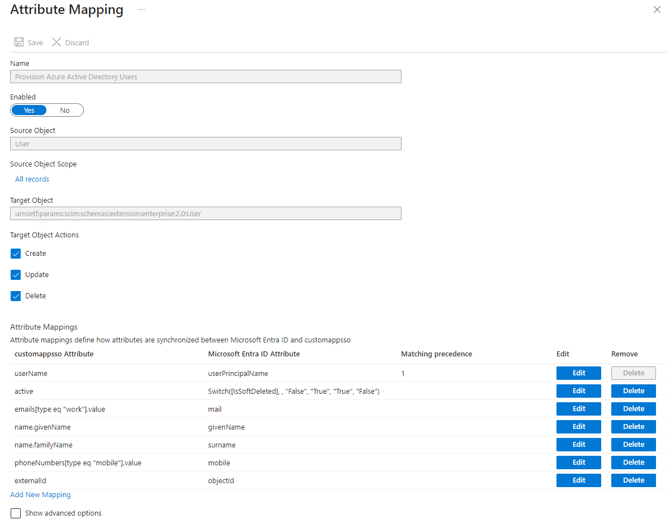Viewport: 670px width, 529px height.
Task: Edit the emails work value mapping
Action: click(579, 409)
